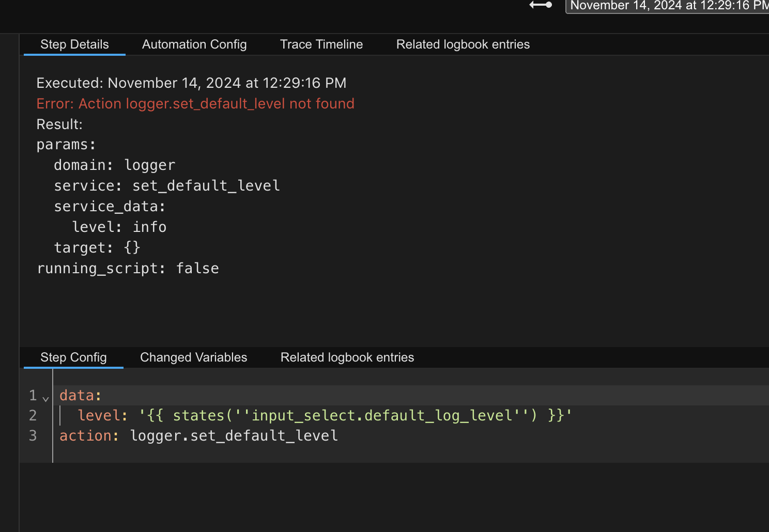Click the 'level: info' line

pyautogui.click(x=119, y=227)
